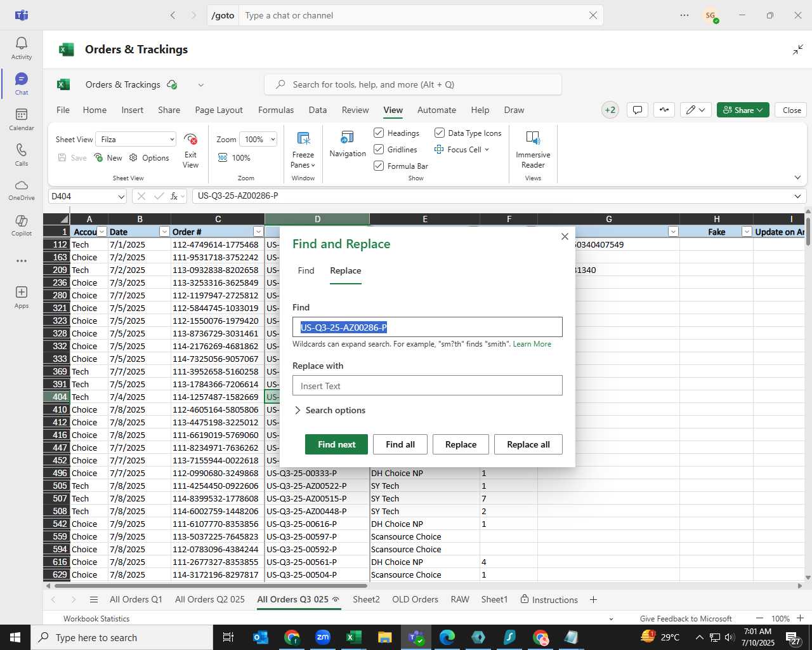The image size is (812, 650).
Task: Open Outlook from Windows taskbar
Action: [261, 637]
